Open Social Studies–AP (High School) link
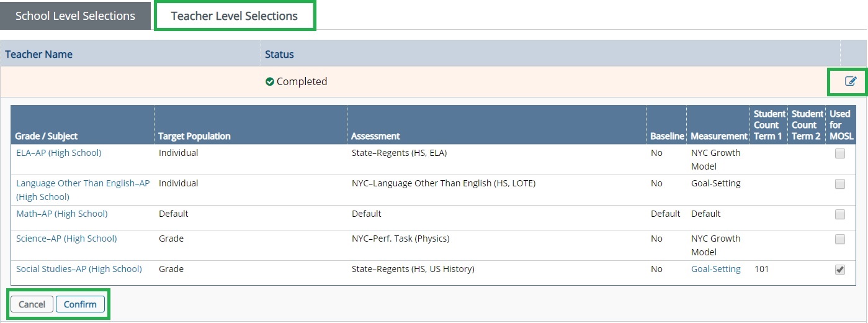868x323 pixels. (79, 268)
